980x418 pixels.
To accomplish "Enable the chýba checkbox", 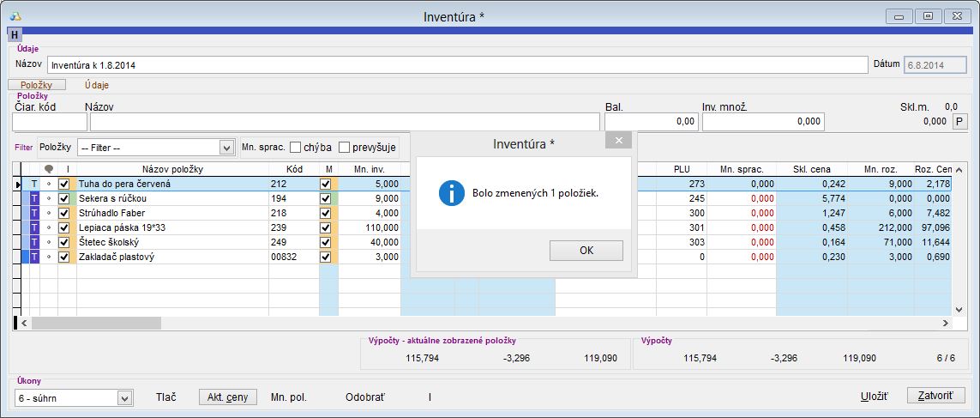I will [296, 147].
